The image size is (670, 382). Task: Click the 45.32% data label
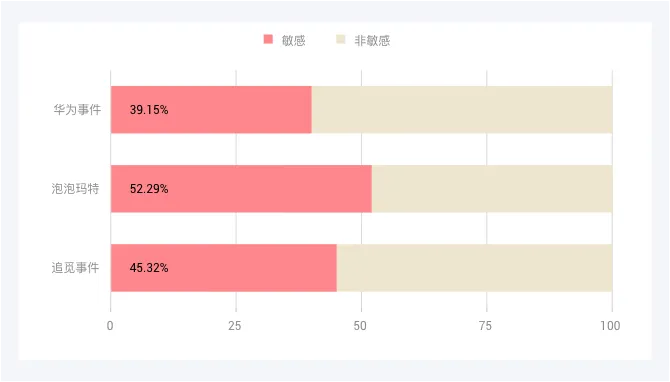[149, 268]
